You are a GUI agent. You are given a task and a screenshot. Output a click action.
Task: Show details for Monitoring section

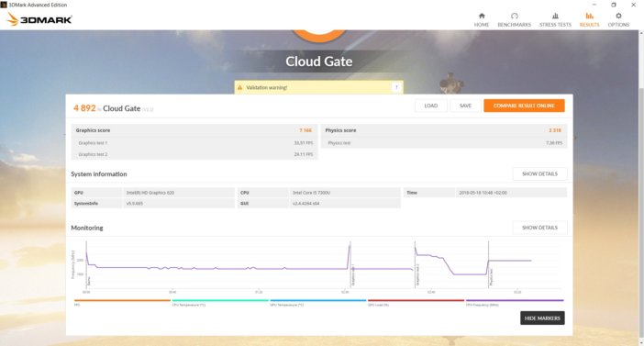(x=539, y=228)
